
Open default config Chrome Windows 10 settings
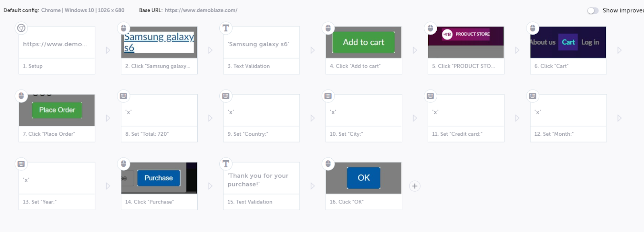coord(83,10)
